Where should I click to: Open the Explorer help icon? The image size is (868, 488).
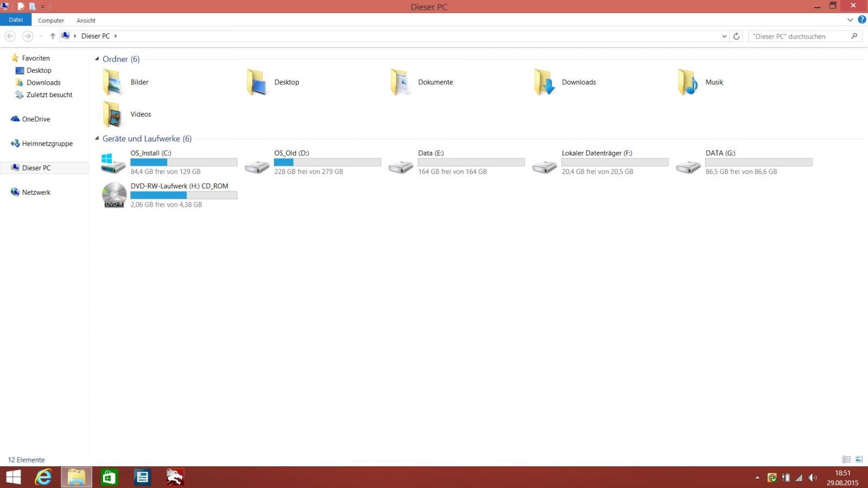tap(861, 20)
